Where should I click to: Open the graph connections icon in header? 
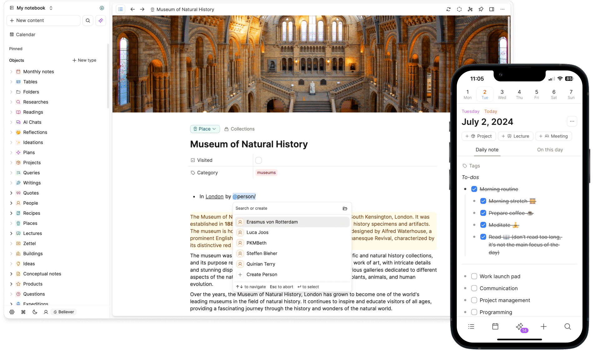tap(470, 9)
